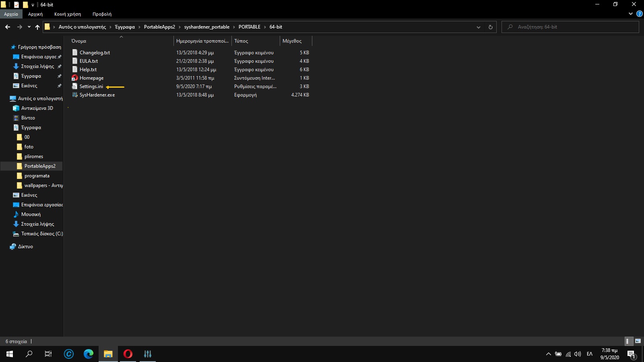Open the Wi-Fi network tray icon
This screenshot has width=644, height=362.
pyautogui.click(x=568, y=354)
